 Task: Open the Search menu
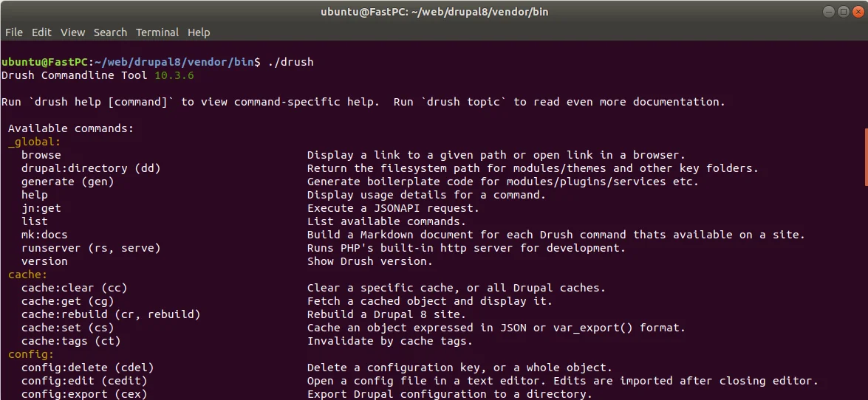(x=110, y=32)
